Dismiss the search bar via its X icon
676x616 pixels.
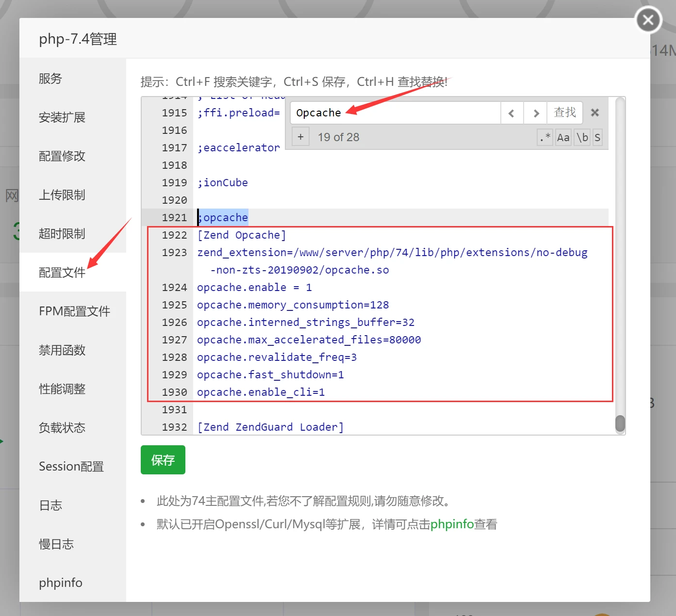point(595,113)
